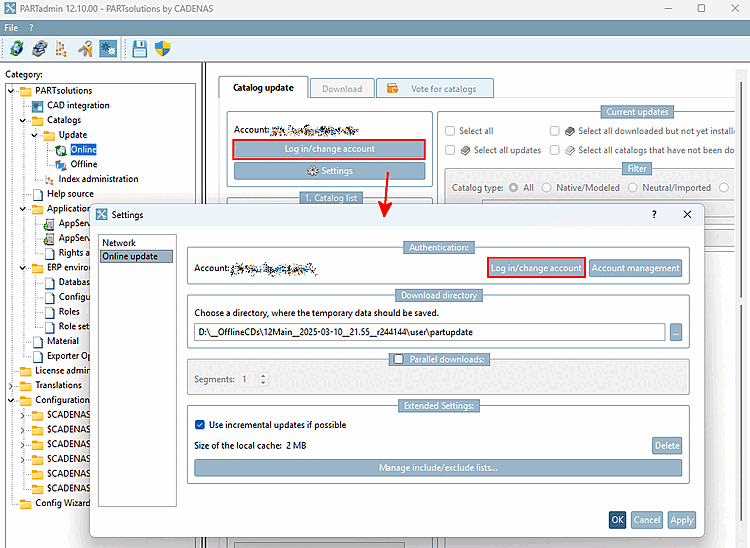Click the orange index tree toolbar icon
This screenshot has width=750, height=548.
tap(61, 48)
